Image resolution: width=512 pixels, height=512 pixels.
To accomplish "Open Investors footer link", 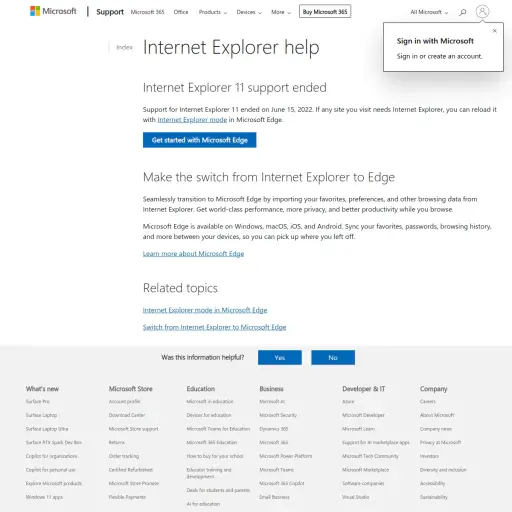I will tap(429, 456).
